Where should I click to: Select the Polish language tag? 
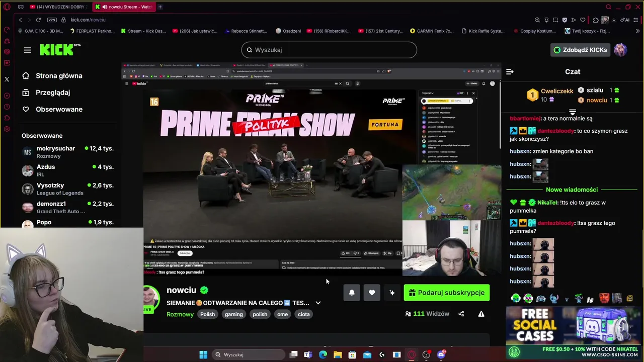(207, 314)
